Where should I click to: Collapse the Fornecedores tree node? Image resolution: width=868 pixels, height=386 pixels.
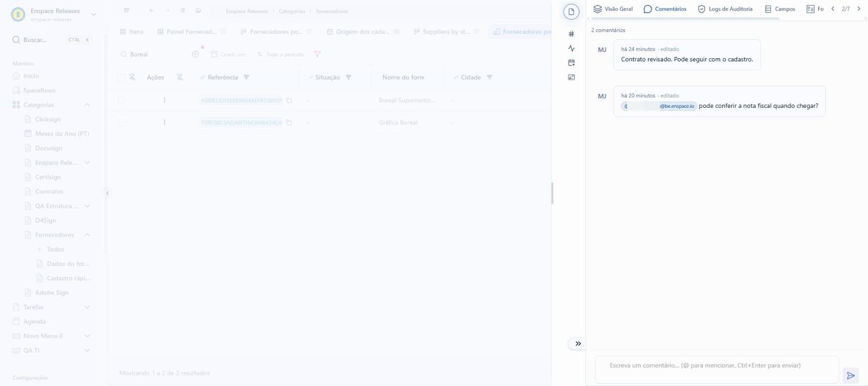(x=87, y=235)
